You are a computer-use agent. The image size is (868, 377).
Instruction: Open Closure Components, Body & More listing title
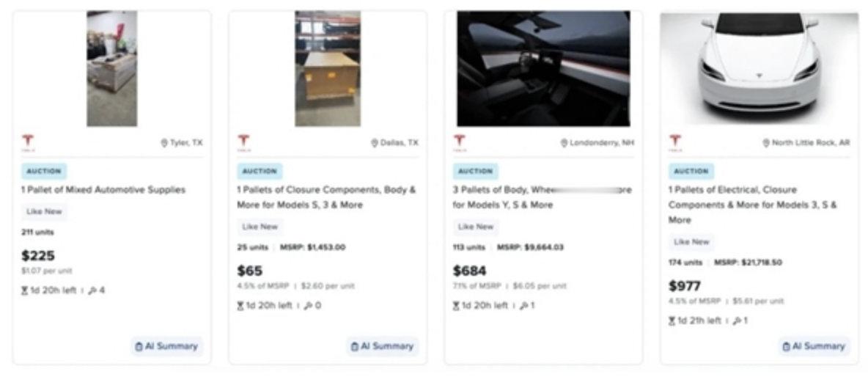click(327, 197)
